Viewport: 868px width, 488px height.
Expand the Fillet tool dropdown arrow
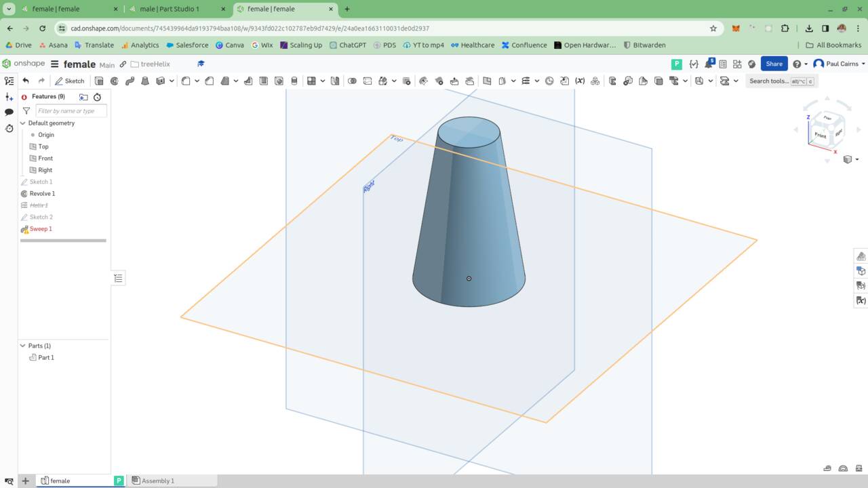coord(197,81)
